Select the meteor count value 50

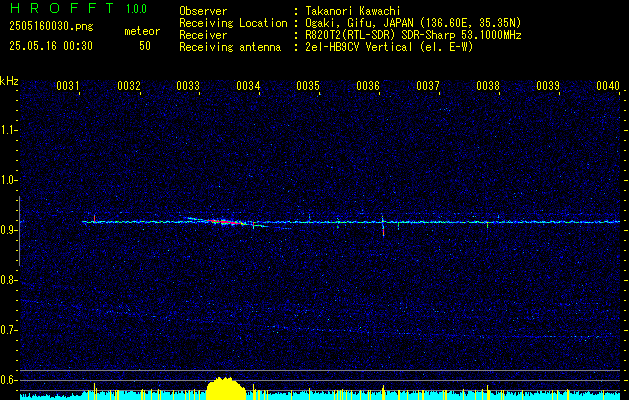(x=145, y=46)
